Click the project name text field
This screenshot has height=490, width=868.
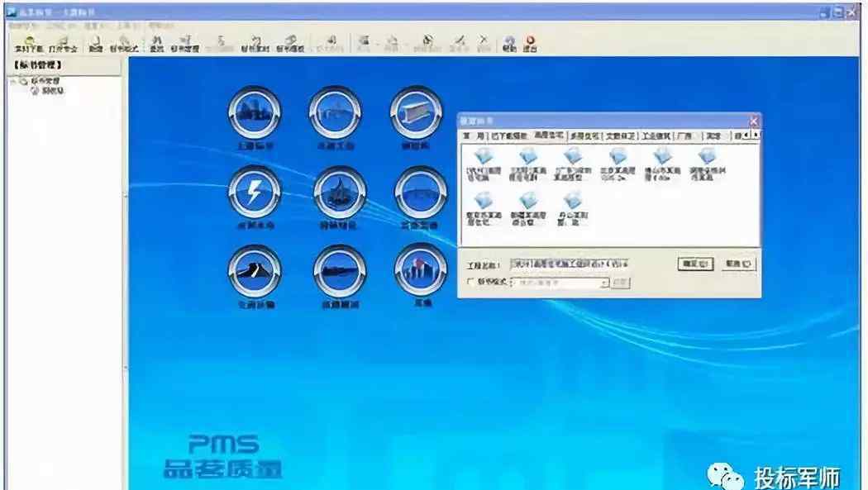point(570,264)
